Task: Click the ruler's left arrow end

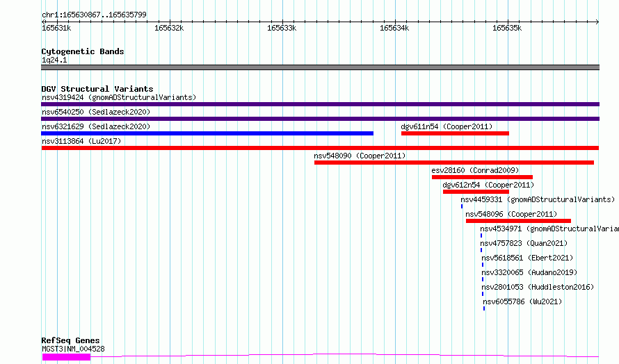Action: (x=43, y=22)
